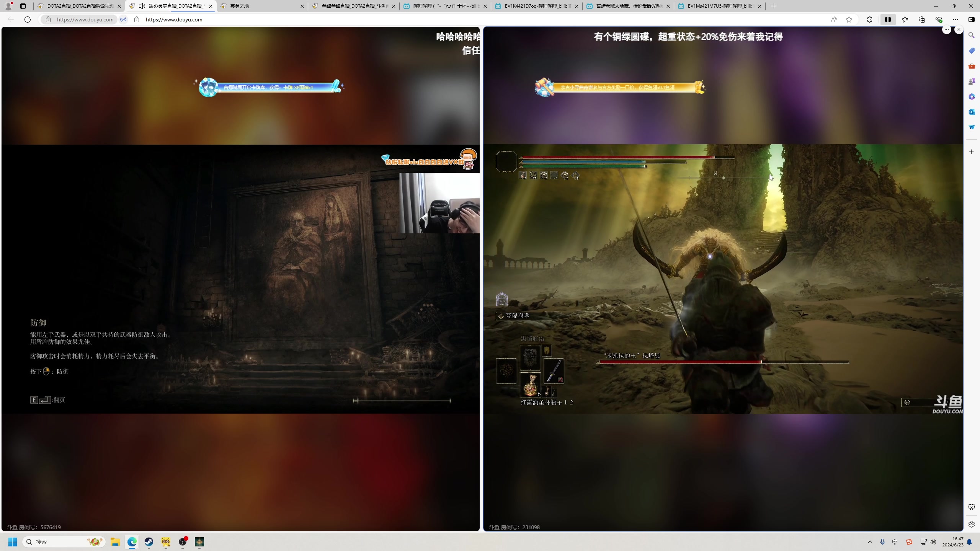Click the 斗鱼 房间号: 5676419 label

point(34,527)
